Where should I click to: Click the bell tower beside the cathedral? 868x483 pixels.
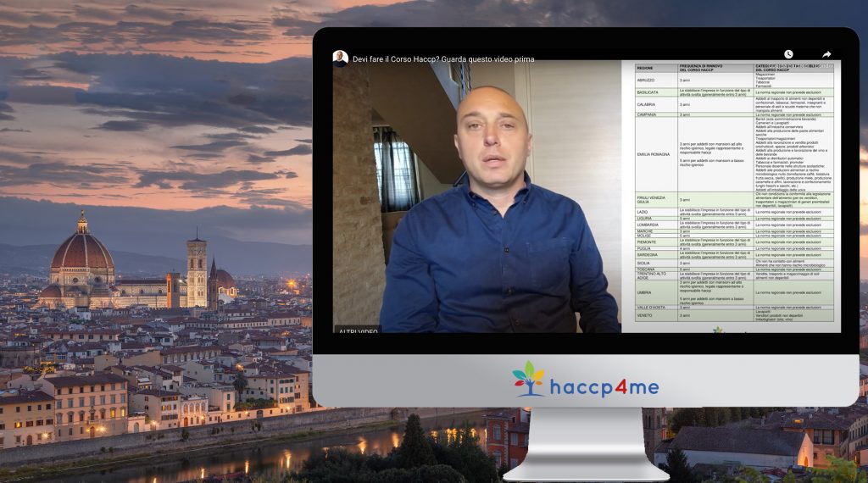[x=197, y=269]
